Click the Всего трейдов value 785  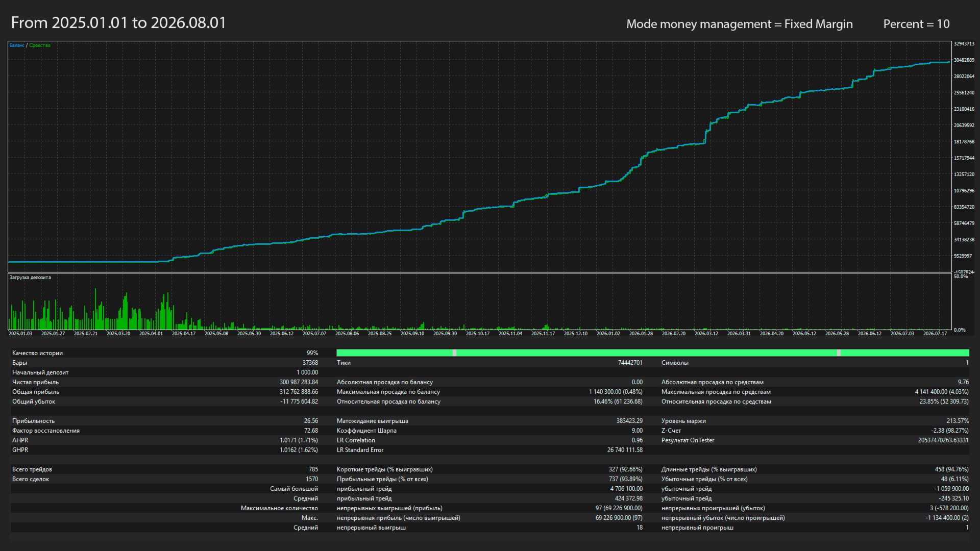313,469
